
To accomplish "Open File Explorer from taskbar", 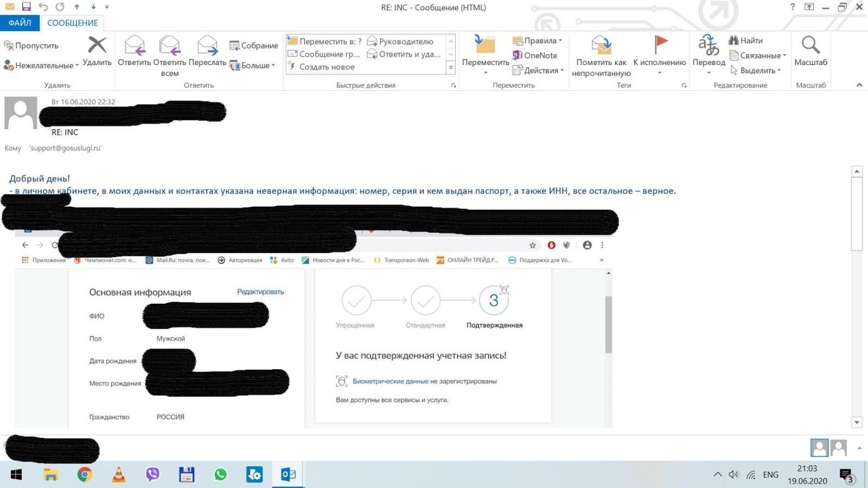I will 51,475.
